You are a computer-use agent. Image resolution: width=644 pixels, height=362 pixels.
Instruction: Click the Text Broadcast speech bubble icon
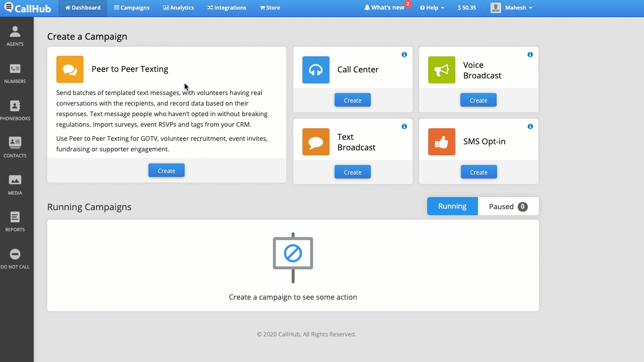316,142
